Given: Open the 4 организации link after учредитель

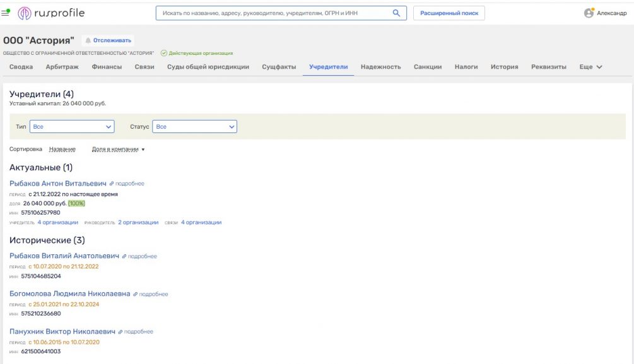Looking at the screenshot, I should 57,223.
